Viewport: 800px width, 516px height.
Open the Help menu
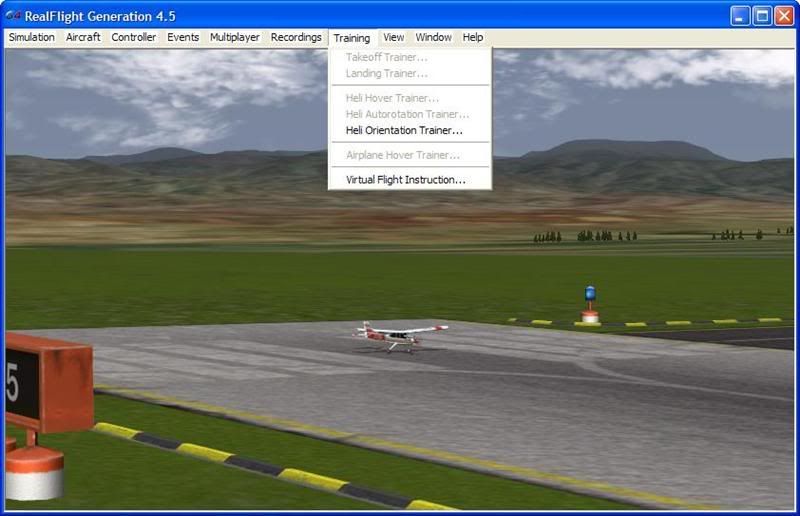point(472,37)
